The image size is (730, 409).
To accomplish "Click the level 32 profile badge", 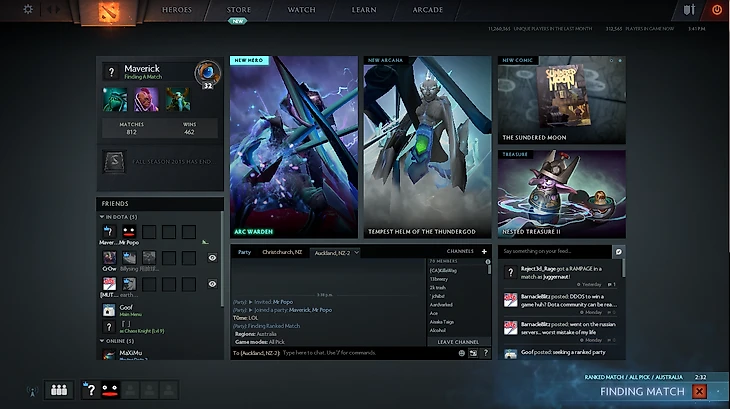I will (x=208, y=74).
